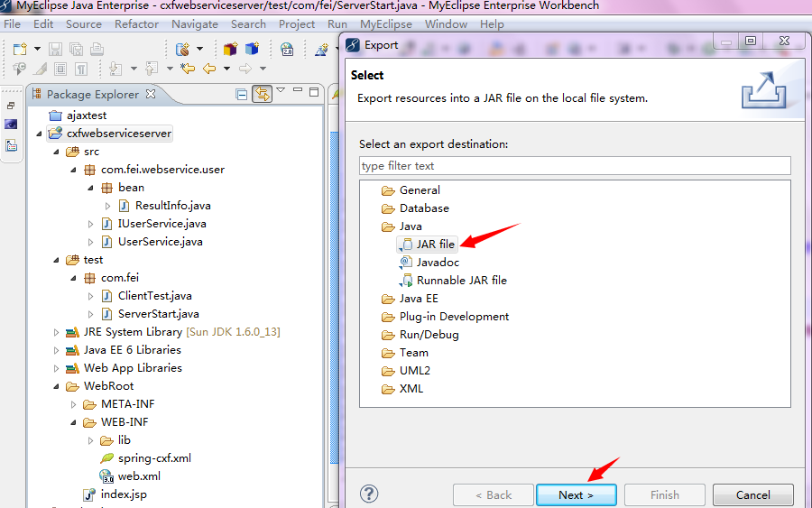Click the Toggle Block Selection icon
Viewport: 812px width, 508px height.
coord(60,69)
